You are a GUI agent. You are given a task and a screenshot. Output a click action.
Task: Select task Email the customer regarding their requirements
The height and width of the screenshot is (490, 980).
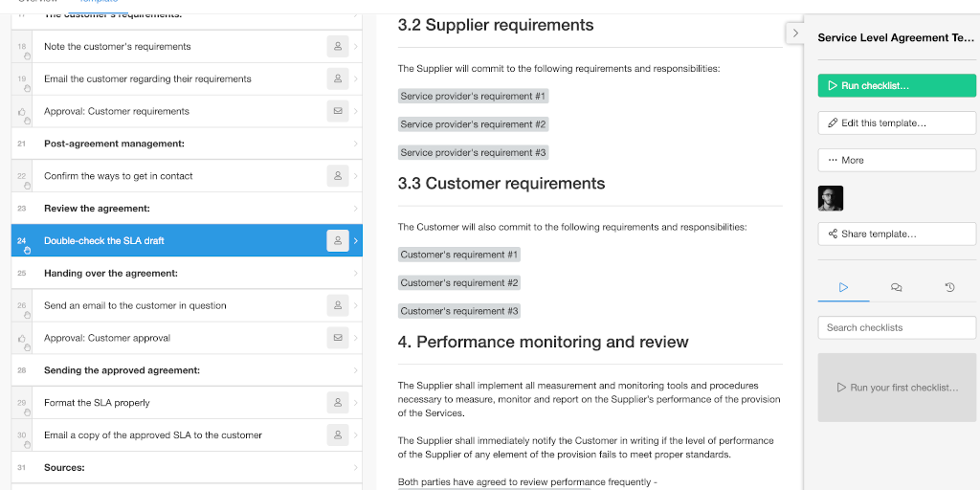187,78
